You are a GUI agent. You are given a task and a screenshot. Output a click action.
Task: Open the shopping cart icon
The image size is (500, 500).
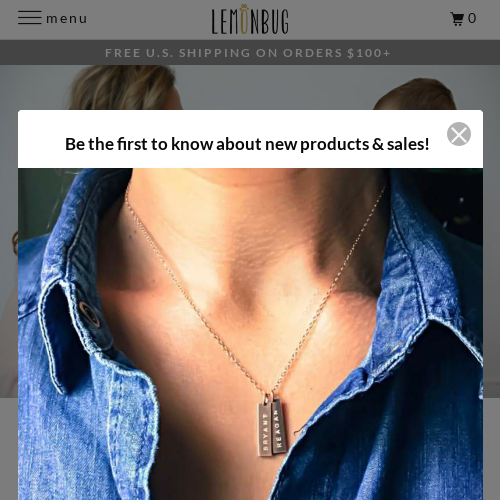click(x=457, y=19)
